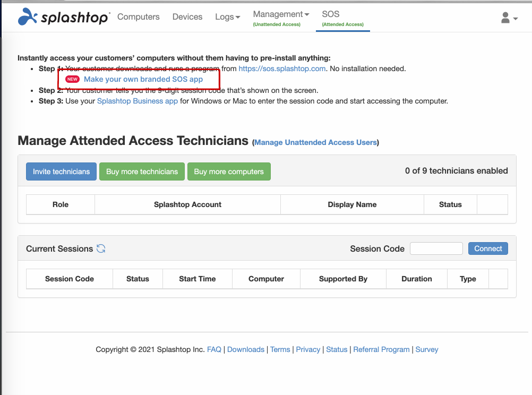The width and height of the screenshot is (532, 395).
Task: Click the Start Time column header
Action: [198, 279]
